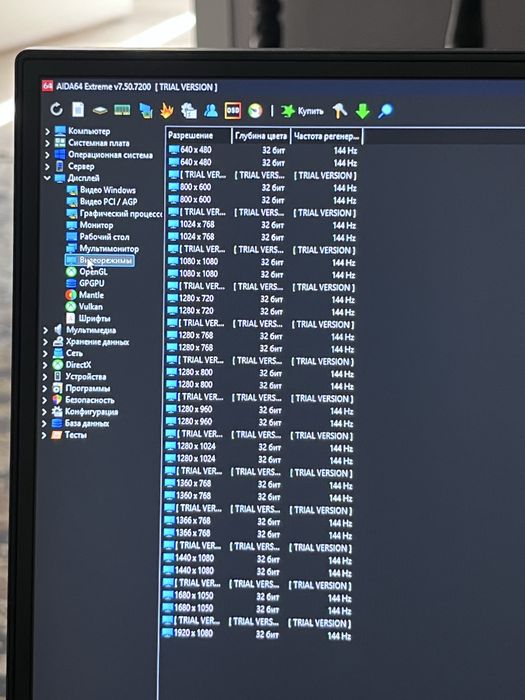Click the user/remote icon in toolbar
Image resolution: width=525 pixels, height=700 pixels.
[211, 110]
